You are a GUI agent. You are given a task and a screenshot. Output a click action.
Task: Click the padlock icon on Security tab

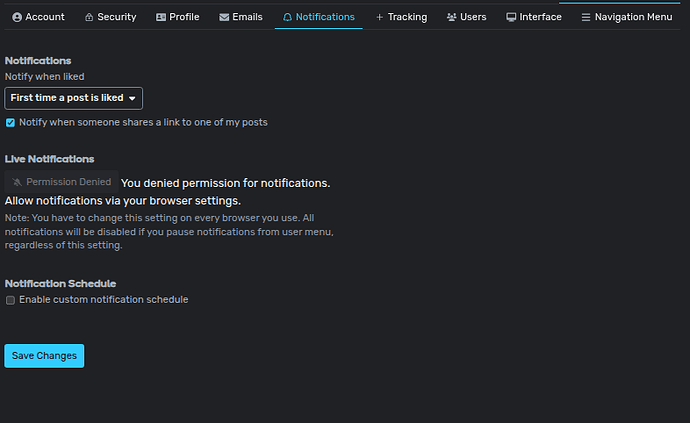[89, 17]
